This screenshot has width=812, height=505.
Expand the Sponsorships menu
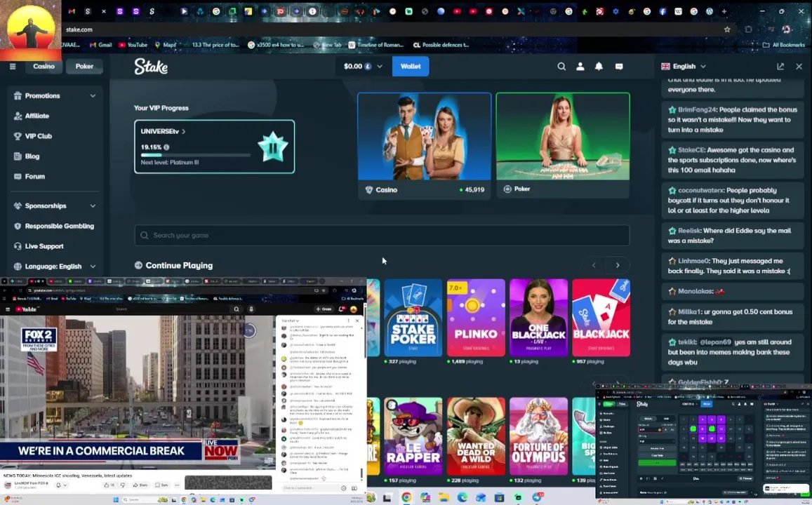click(54, 206)
